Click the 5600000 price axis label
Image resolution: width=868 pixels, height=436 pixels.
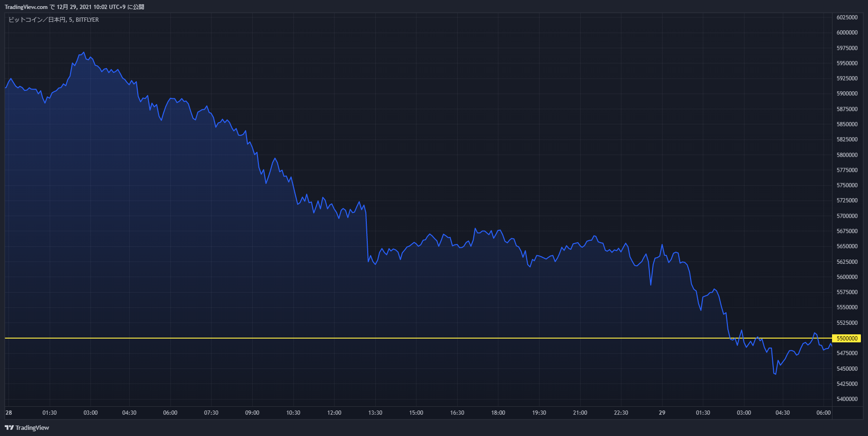coord(847,277)
